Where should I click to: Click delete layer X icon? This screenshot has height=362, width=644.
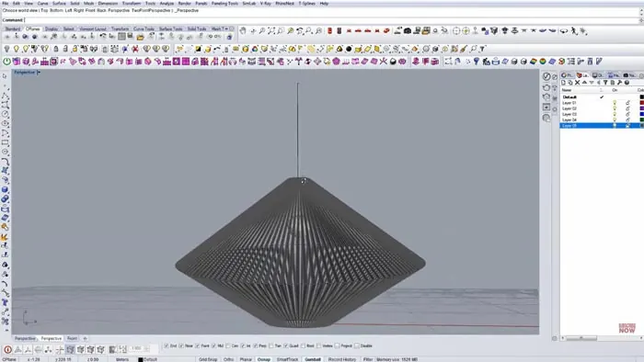[x=578, y=83]
